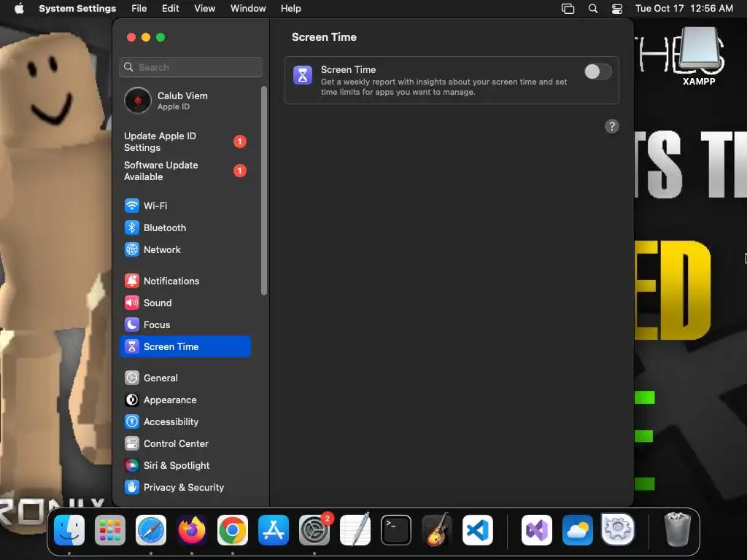Click Update Apple ID Settings alert
The height and width of the screenshot is (560, 747).
(x=185, y=142)
